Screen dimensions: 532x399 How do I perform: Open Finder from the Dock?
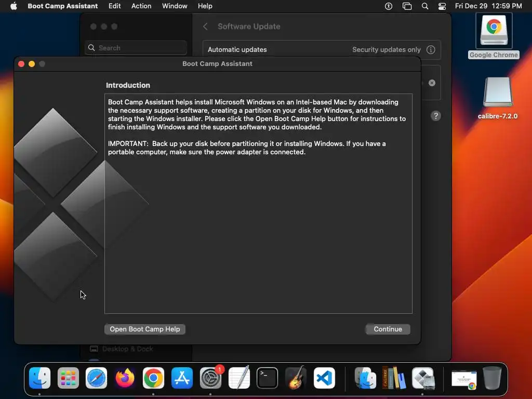click(x=39, y=378)
